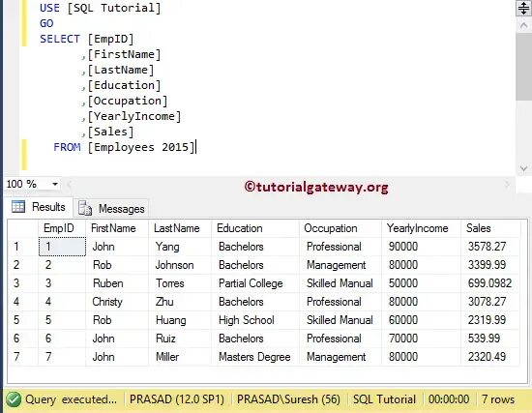This screenshot has height=413, width=532.
Task: Select row header number 1
Action: (23, 247)
